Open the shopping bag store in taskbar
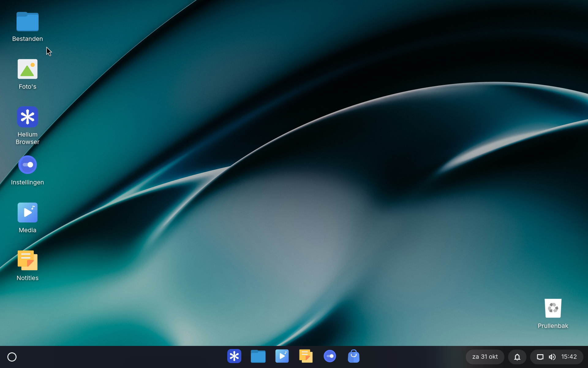Viewport: 588px width, 368px height. 354,356
